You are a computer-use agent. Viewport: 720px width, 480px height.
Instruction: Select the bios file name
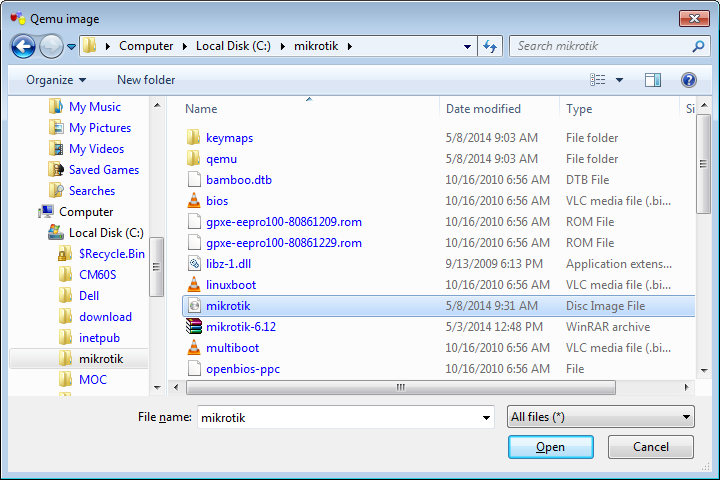(x=217, y=201)
